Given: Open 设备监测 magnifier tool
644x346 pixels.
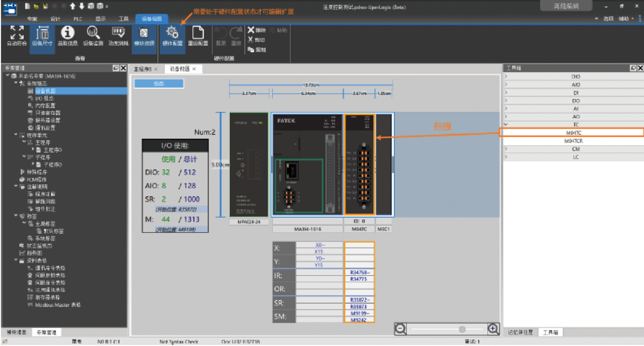Looking at the screenshot, I should tap(93, 33).
